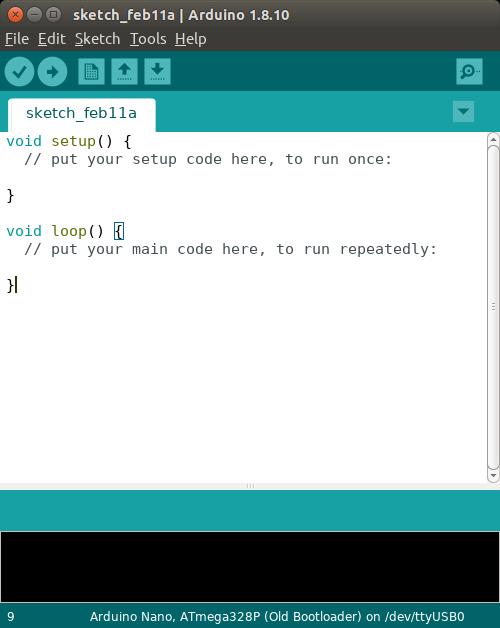Expand the tab options dropdown arrow
The image size is (500, 628).
coord(463,111)
